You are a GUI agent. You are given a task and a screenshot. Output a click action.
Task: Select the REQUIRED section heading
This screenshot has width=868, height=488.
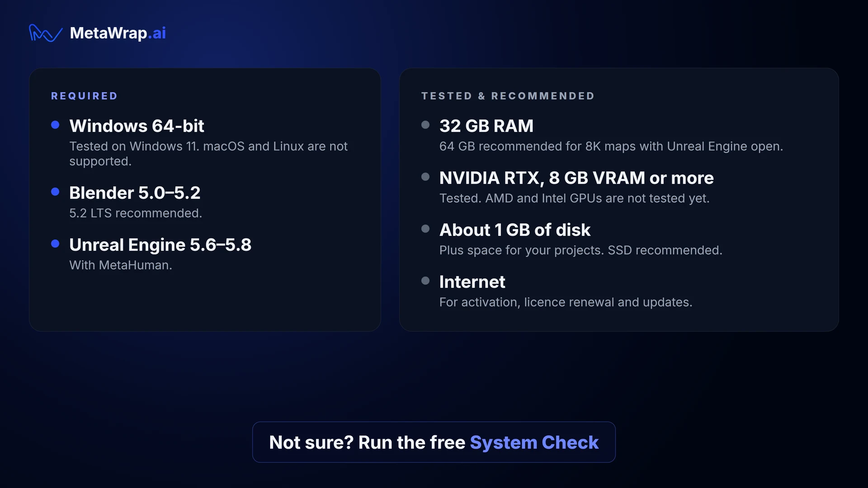(x=84, y=96)
